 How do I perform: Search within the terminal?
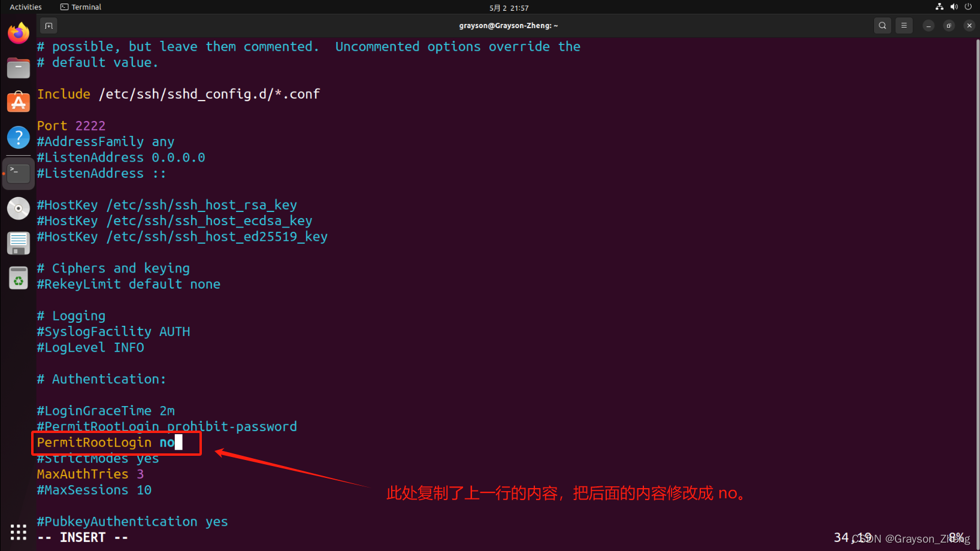tap(882, 26)
